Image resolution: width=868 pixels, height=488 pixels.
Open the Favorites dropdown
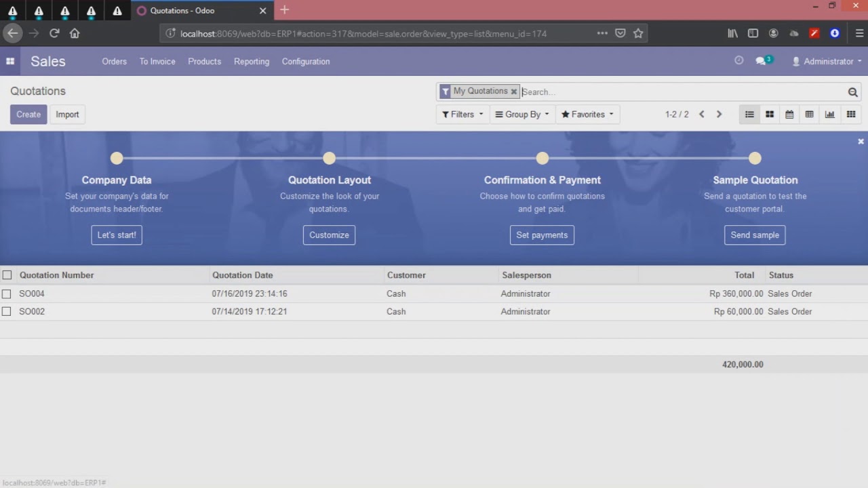click(x=587, y=115)
